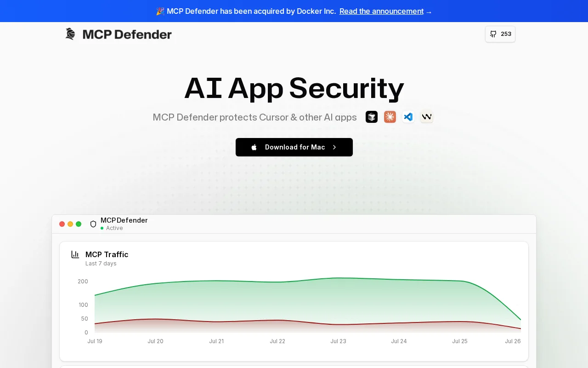The image size is (588, 368).
Task: Select the AI App Security heading
Action: (x=294, y=88)
